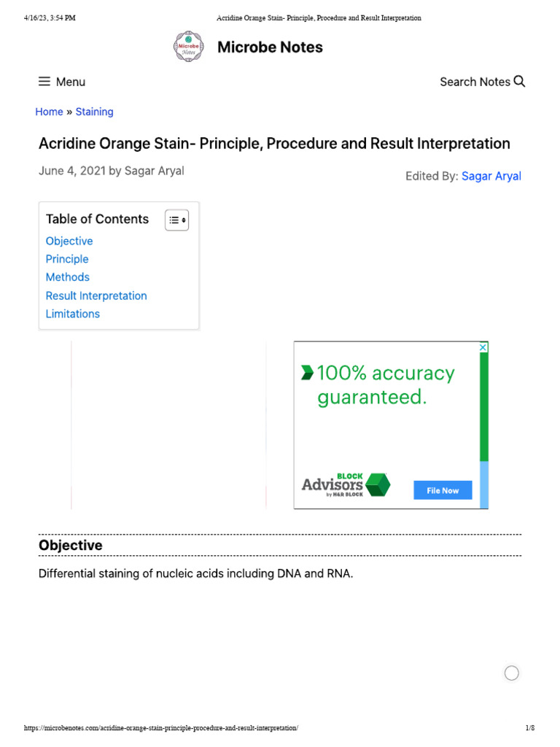Go to the Home breadcrumb link
The image size is (560, 747).
click(49, 112)
